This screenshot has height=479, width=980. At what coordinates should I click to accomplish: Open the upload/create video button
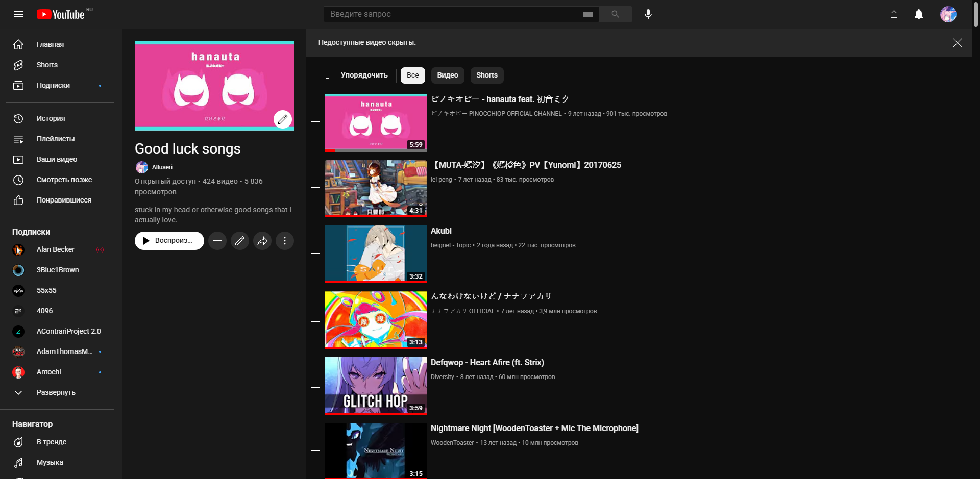[x=894, y=14]
